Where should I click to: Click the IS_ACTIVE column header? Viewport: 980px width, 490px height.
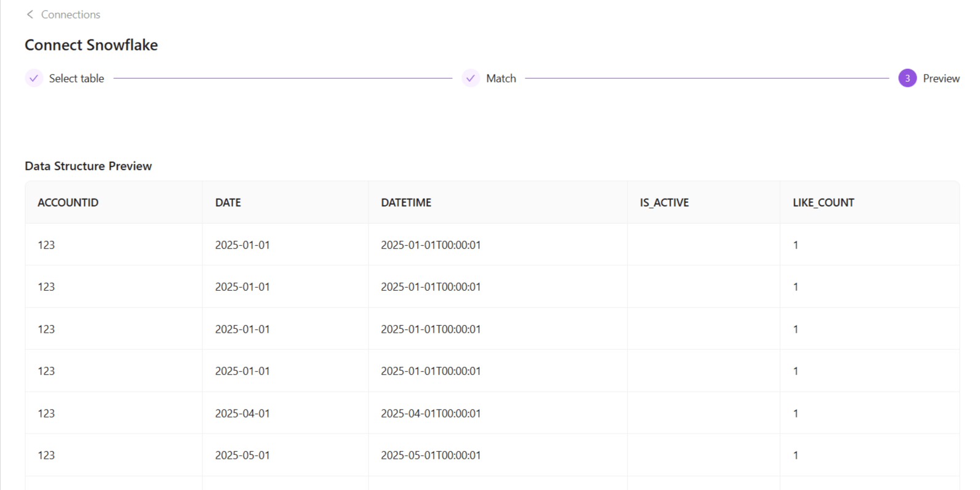[x=664, y=202]
